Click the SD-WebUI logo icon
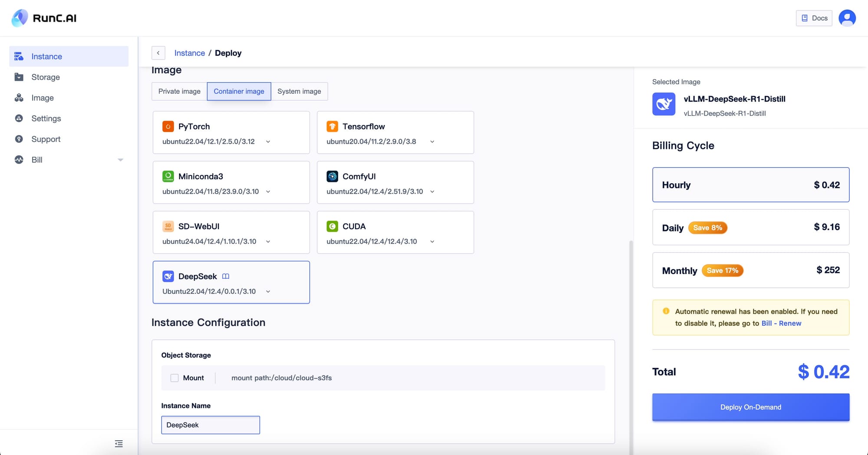 click(168, 226)
